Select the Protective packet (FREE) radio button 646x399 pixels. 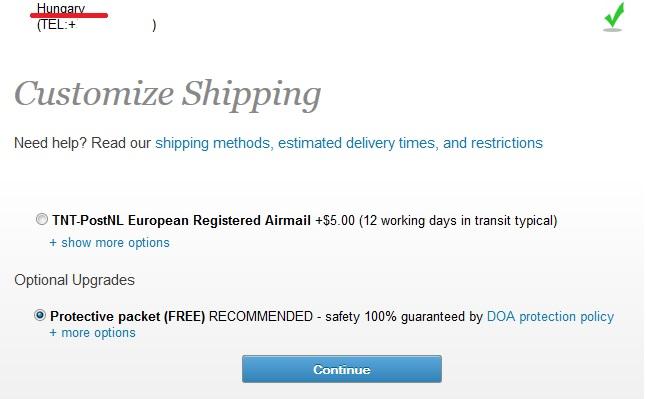coord(40,315)
